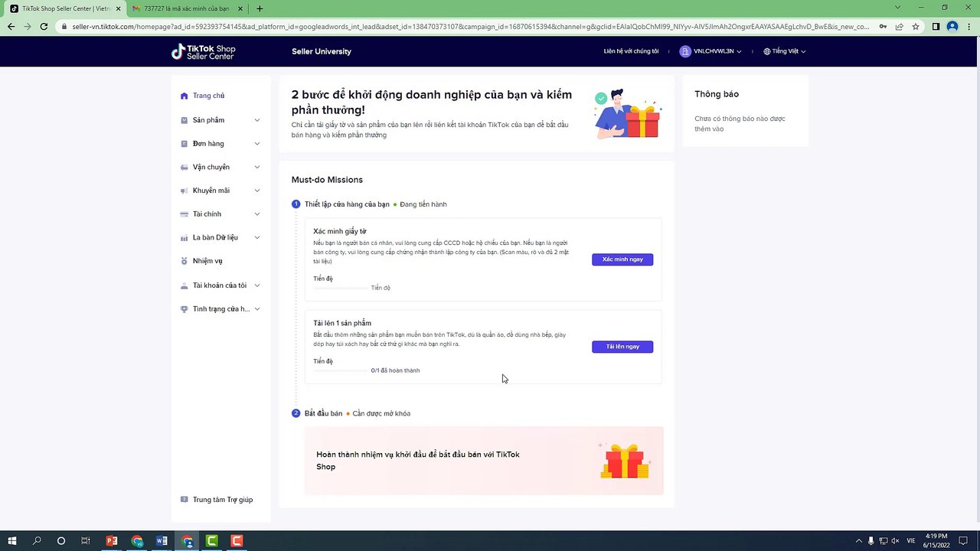
Task: Open Liên hệ với chúng tôi link
Action: pyautogui.click(x=631, y=51)
